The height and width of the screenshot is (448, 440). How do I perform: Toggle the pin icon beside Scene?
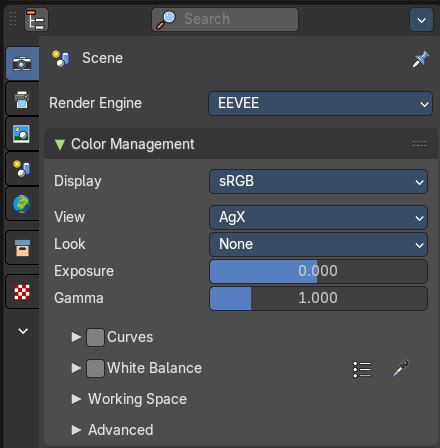pyautogui.click(x=421, y=59)
